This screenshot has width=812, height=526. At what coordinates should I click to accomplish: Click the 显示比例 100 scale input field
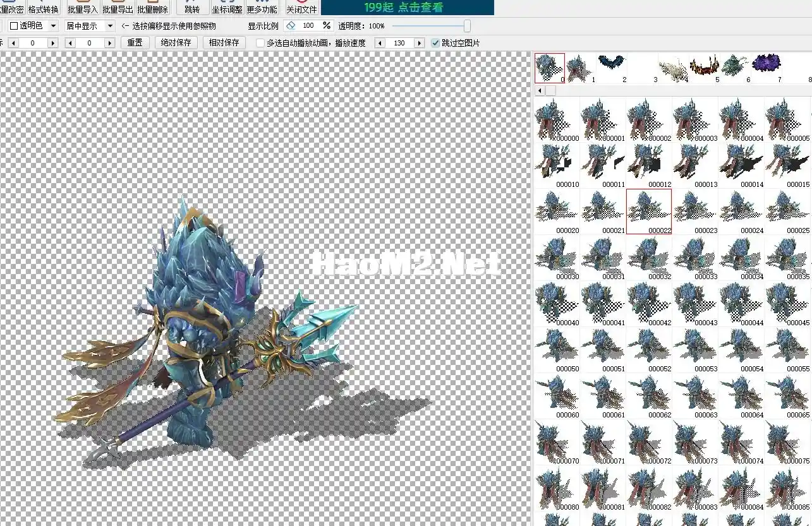308,26
